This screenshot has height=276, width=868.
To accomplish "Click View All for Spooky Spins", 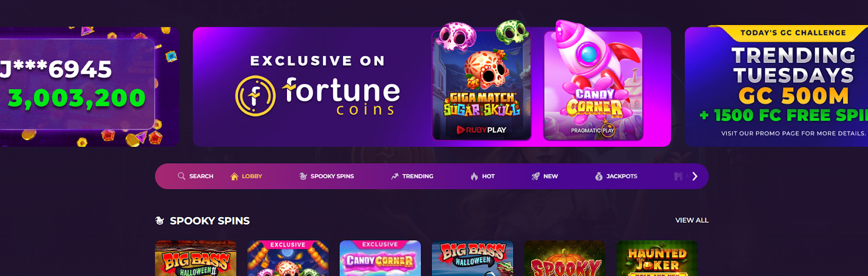I will pyautogui.click(x=692, y=220).
